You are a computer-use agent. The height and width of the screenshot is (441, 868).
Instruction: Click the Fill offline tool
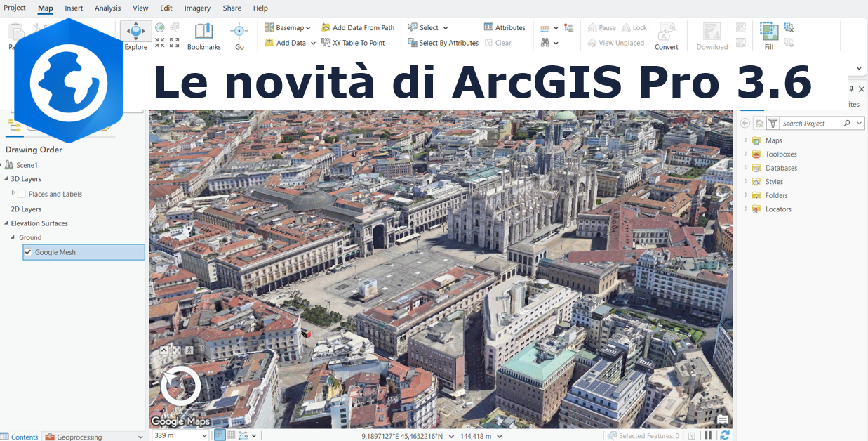(x=769, y=36)
